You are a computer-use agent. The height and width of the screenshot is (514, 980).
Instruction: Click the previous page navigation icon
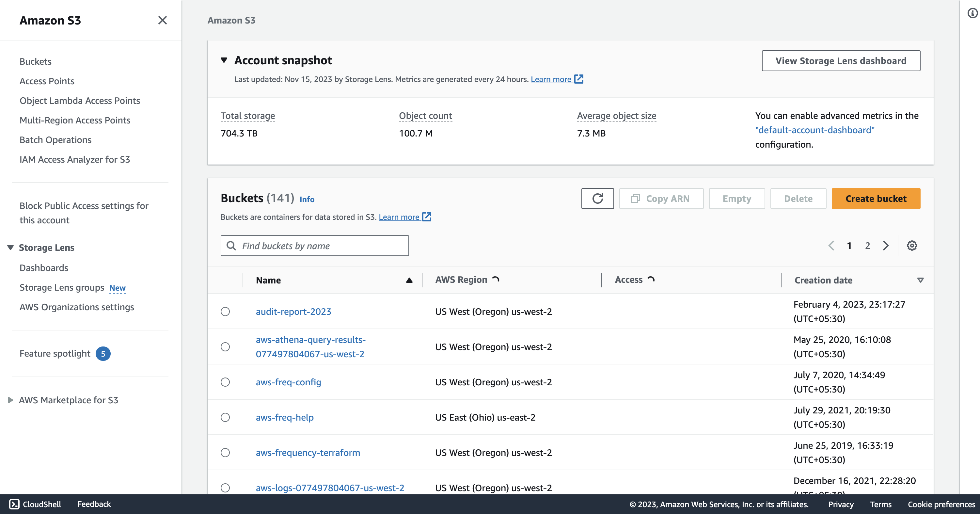pos(831,245)
